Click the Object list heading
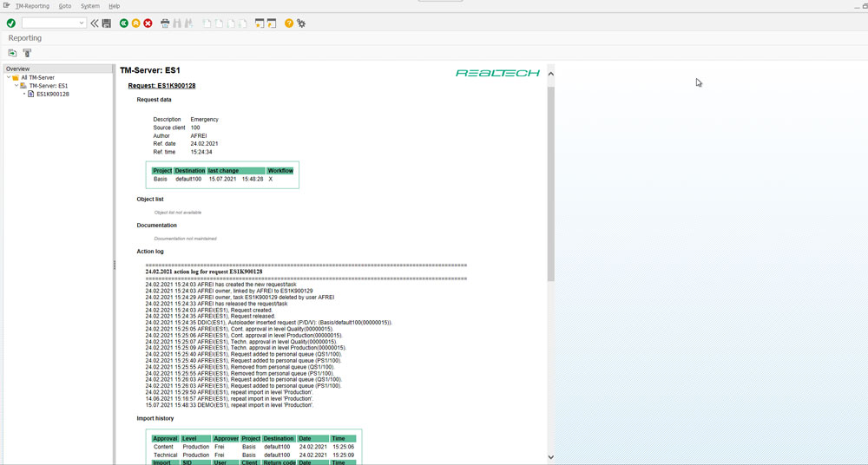The width and height of the screenshot is (868, 465). 150,200
